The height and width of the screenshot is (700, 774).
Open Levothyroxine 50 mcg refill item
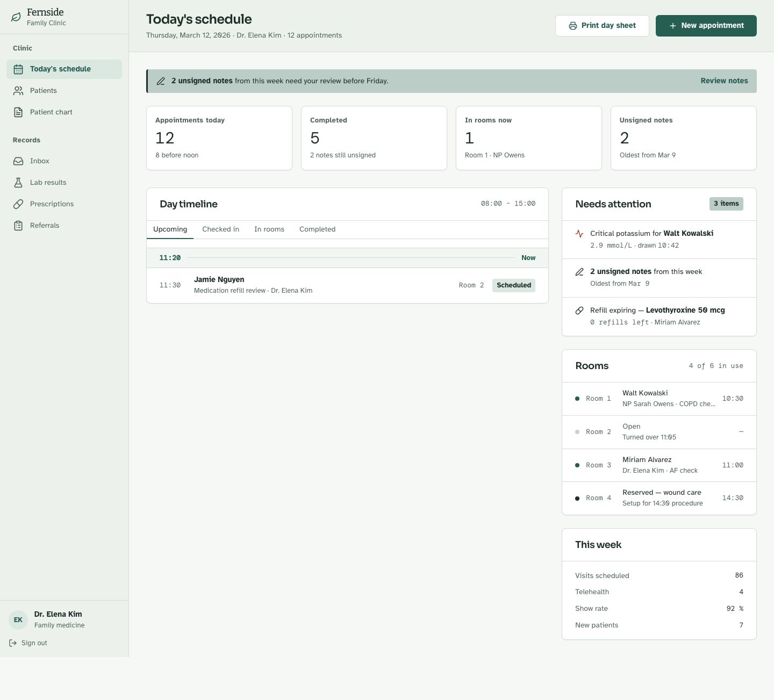(659, 316)
